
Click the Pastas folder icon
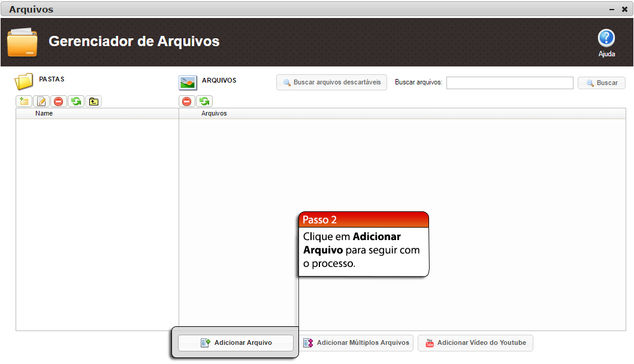point(24,81)
